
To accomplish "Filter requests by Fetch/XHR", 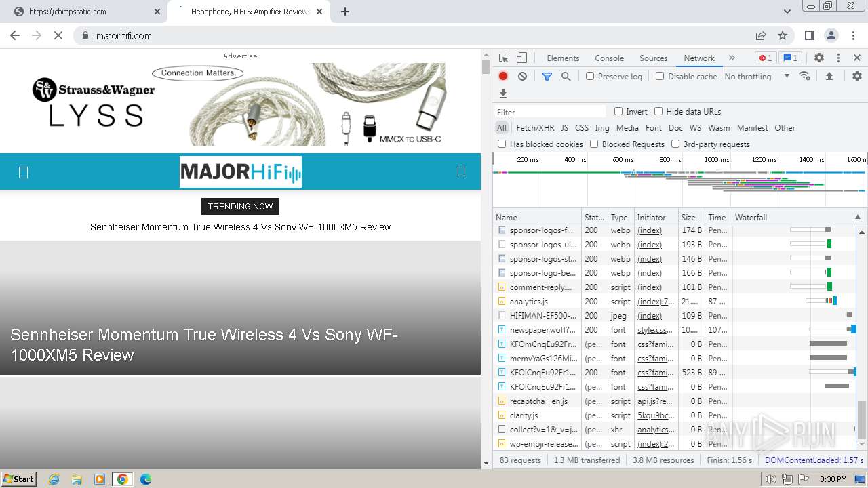I will pyautogui.click(x=535, y=127).
